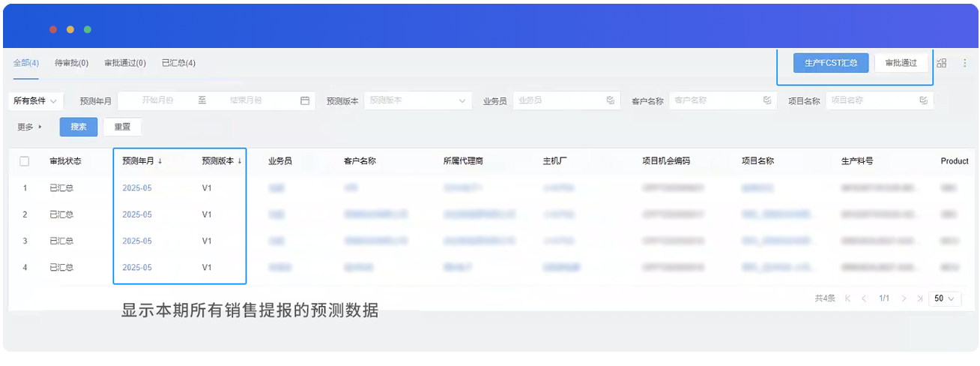Go to the next page arrow
Image resolution: width=980 pixels, height=366 pixels.
pyautogui.click(x=904, y=298)
